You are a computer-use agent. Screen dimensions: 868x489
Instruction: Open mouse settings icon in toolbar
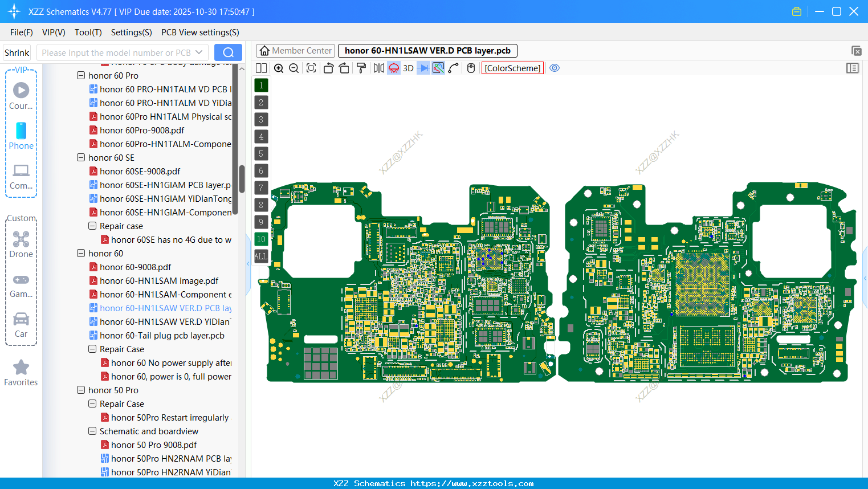point(471,68)
